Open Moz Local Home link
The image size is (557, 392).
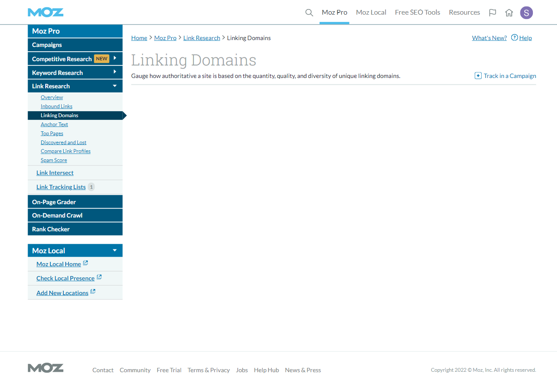(x=59, y=264)
